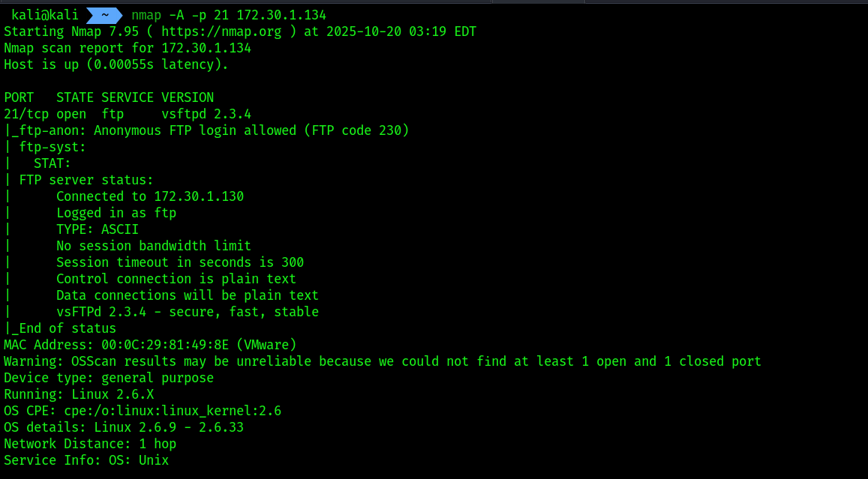Click the Logged in as ftp line
868x479 pixels.
116,213
